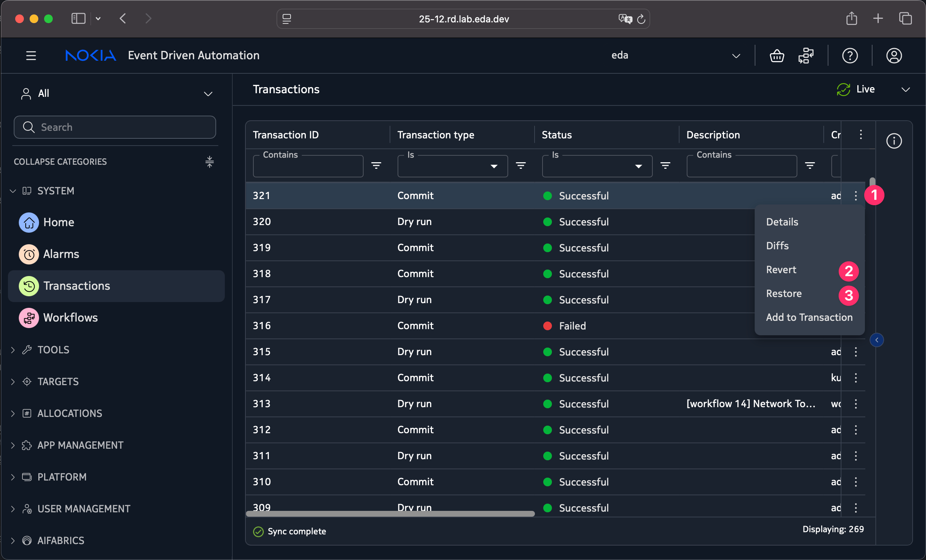Screen dimensions: 926x560
Task: Click the information panel icon
Action: point(894,141)
